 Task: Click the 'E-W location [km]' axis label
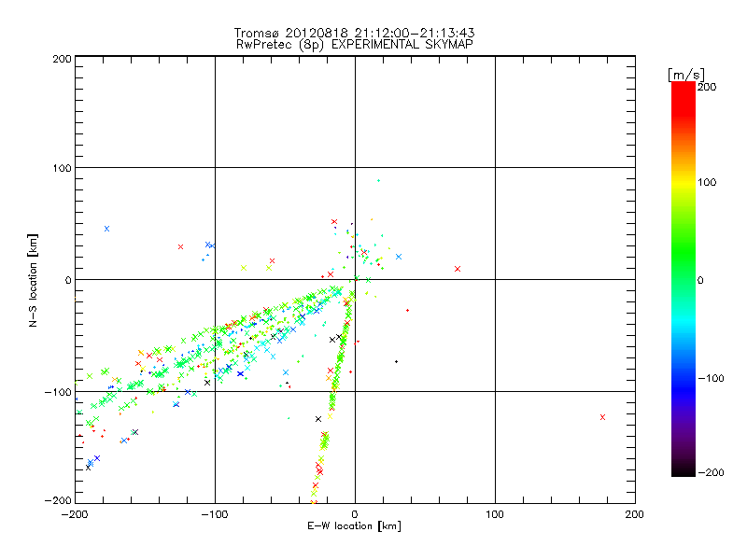tap(354, 526)
